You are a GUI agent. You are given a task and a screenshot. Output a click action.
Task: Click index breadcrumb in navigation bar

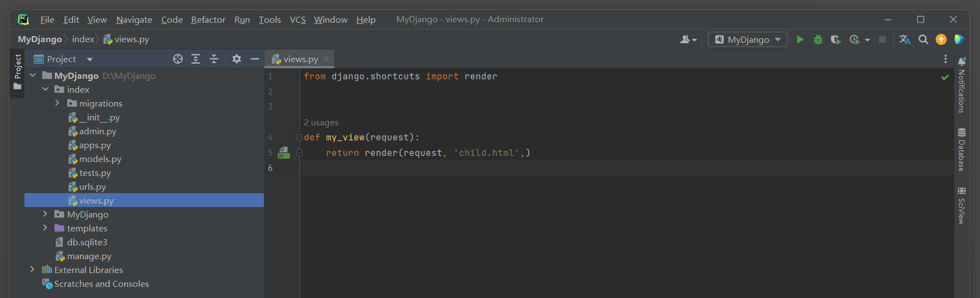83,39
